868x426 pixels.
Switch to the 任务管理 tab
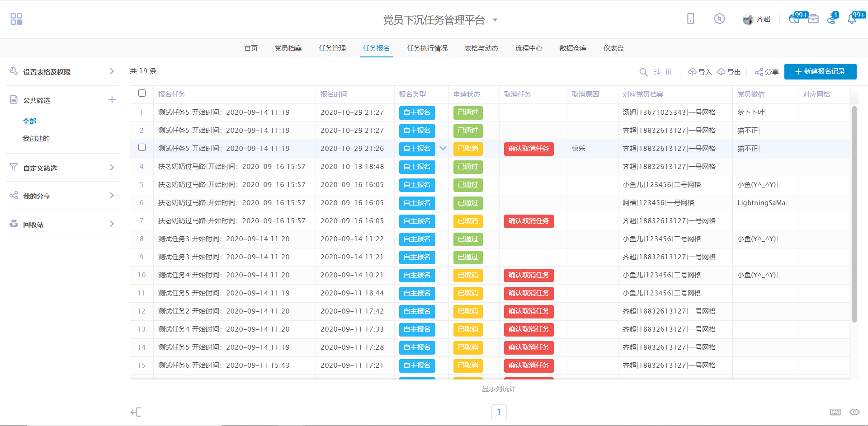coord(332,48)
